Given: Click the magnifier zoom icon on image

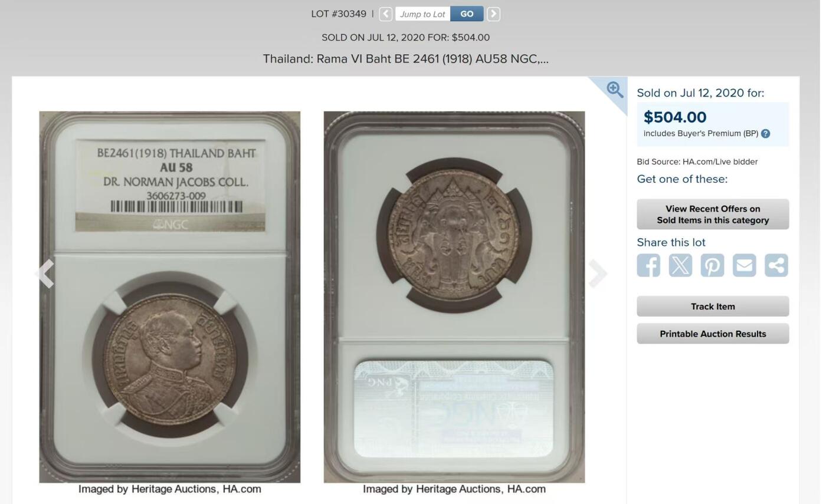Looking at the screenshot, I should click(615, 90).
